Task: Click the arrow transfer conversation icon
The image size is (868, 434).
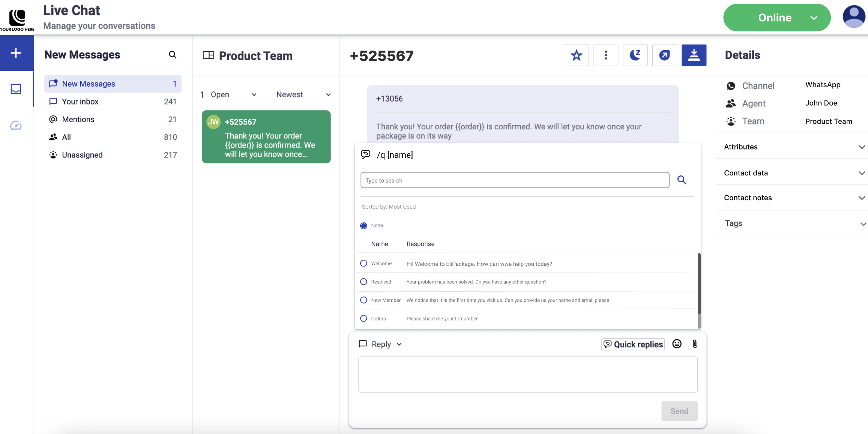Action: point(664,55)
